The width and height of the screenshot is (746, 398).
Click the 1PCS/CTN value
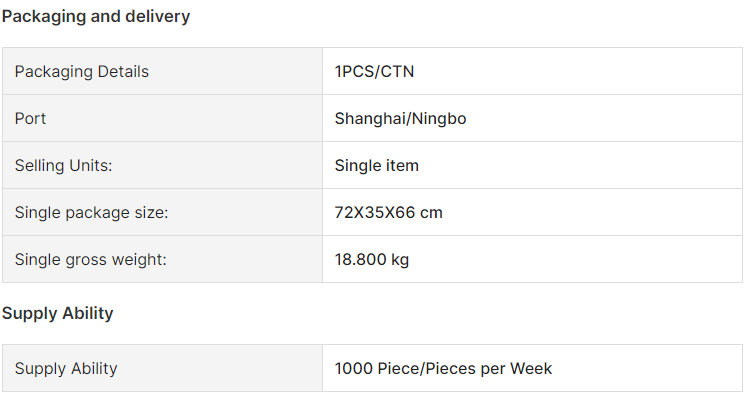pyautogui.click(x=374, y=71)
